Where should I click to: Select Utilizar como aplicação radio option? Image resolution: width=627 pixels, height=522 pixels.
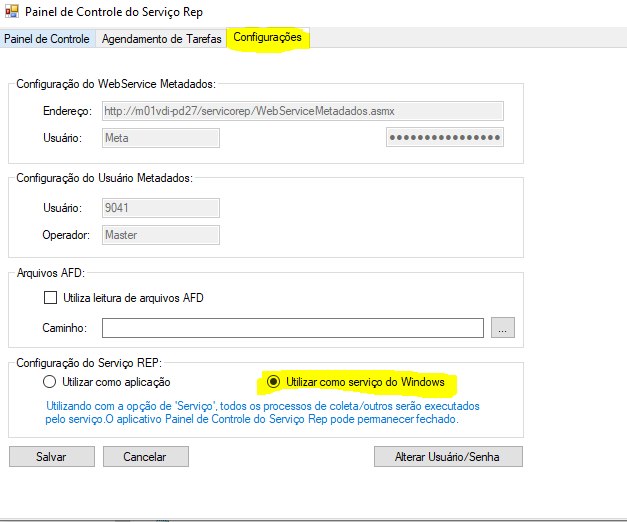click(x=49, y=382)
